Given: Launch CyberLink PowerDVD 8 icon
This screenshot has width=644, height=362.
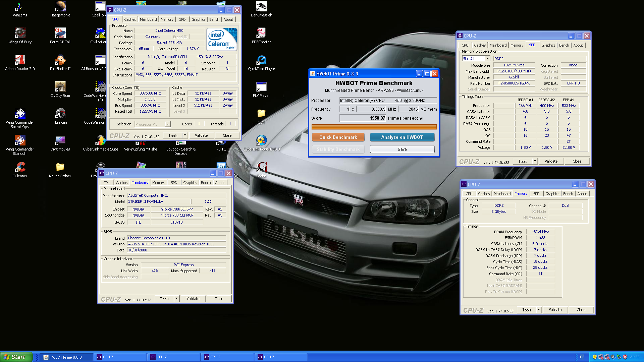Looking at the screenshot, I should click(x=262, y=143).
